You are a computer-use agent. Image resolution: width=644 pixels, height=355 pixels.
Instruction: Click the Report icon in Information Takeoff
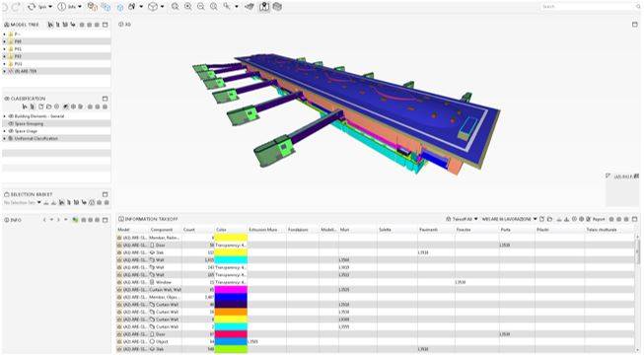point(589,219)
